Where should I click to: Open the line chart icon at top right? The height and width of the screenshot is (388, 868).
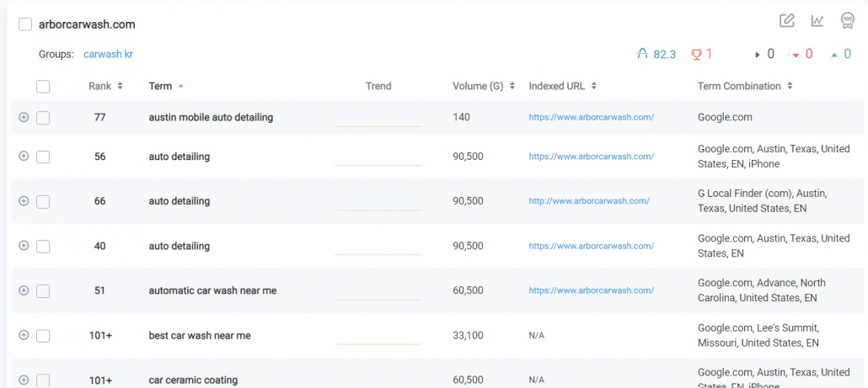pyautogui.click(x=817, y=21)
